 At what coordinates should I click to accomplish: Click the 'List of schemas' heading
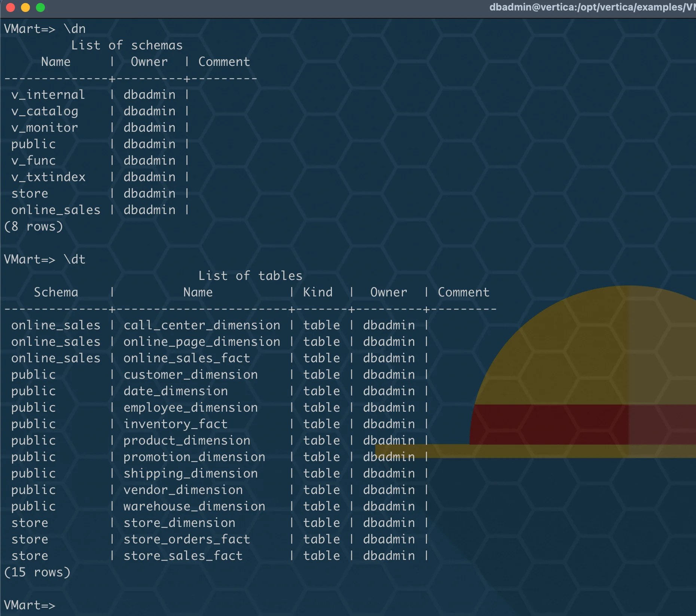127,45
